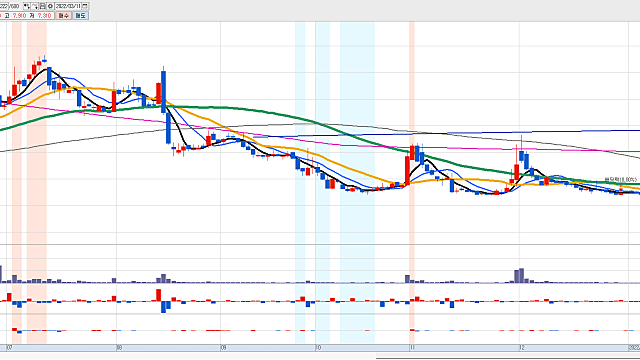Click the tall blue candle near month 08
This screenshot has width=640, height=360.
(164, 90)
